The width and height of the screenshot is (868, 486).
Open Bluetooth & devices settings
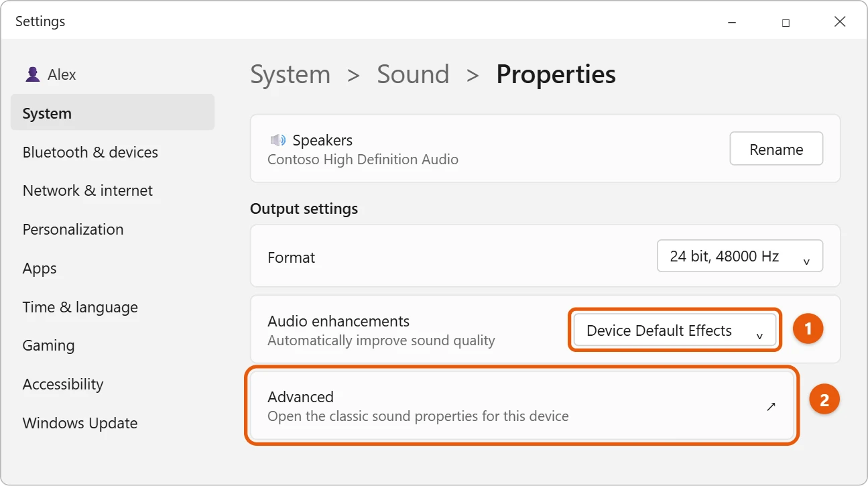[x=90, y=152]
